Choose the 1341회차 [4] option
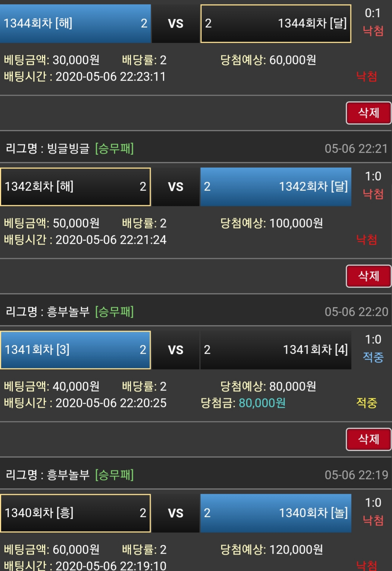 tap(276, 350)
